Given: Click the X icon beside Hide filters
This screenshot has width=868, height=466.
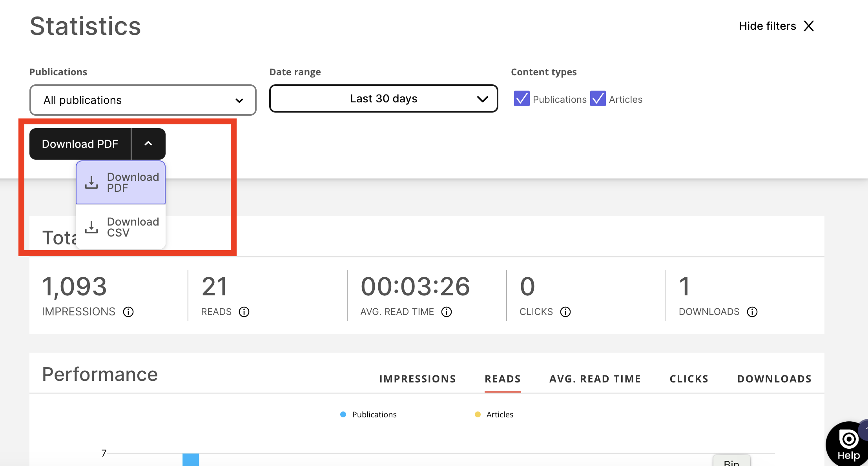Looking at the screenshot, I should pos(809,26).
